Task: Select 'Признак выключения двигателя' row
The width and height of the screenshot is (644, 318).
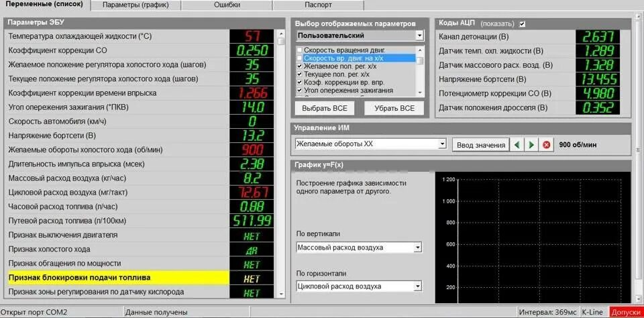Action: pyautogui.click(x=140, y=235)
